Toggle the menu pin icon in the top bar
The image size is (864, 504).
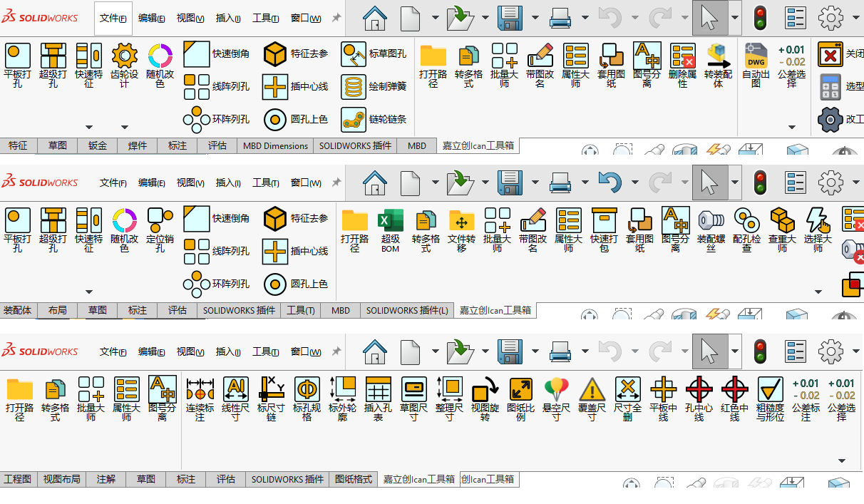[x=336, y=18]
